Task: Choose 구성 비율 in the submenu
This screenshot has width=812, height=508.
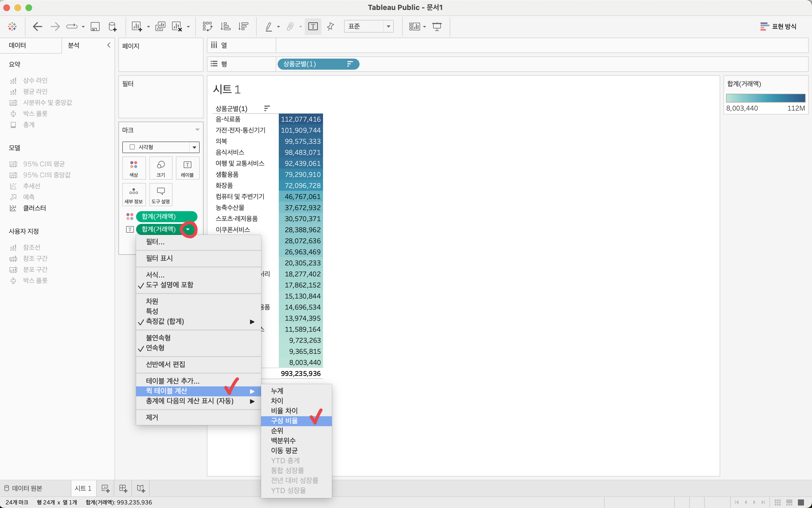Action: point(284,421)
